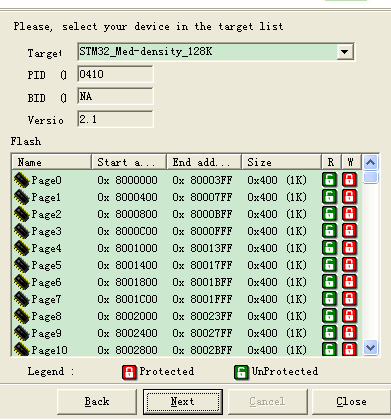Click the flash list scrollbar thumb
This screenshot has height=420, width=391.
pos(371,177)
